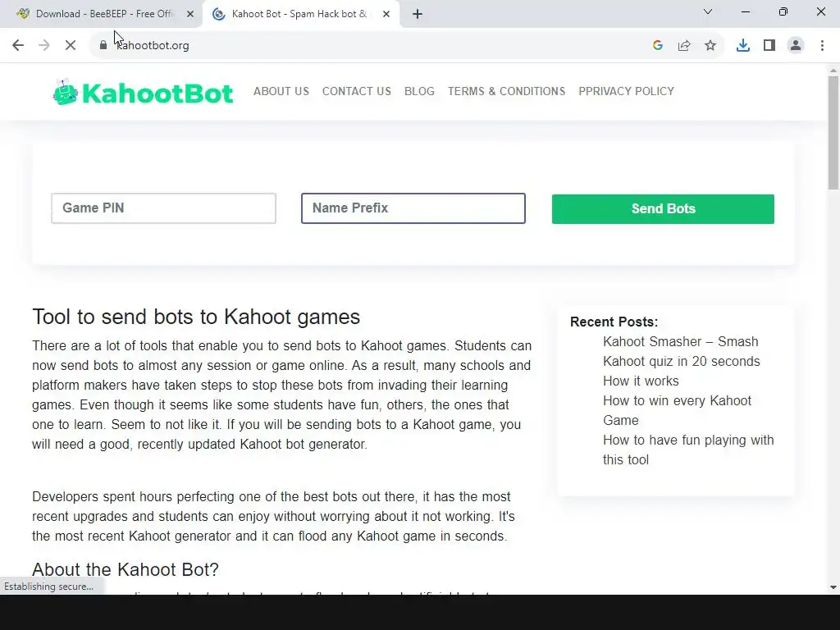Image resolution: width=840 pixels, height=630 pixels.
Task: View site security lock info
Action: click(x=103, y=46)
